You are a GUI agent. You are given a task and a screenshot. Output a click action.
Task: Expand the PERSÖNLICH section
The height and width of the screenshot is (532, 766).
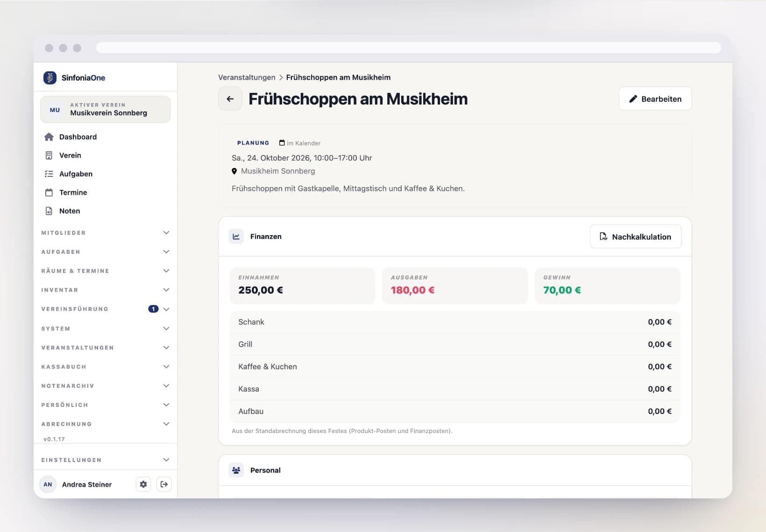105,405
